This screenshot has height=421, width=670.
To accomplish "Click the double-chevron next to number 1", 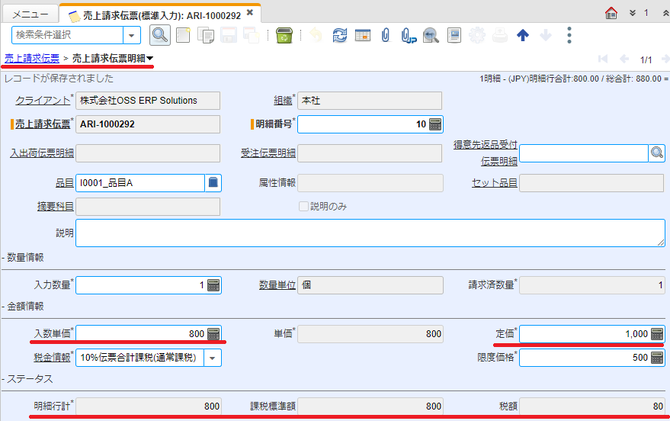I will coord(632,13).
